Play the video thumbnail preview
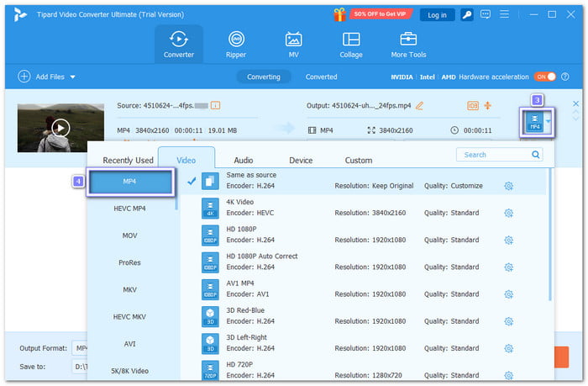The image size is (588, 386). click(x=60, y=128)
